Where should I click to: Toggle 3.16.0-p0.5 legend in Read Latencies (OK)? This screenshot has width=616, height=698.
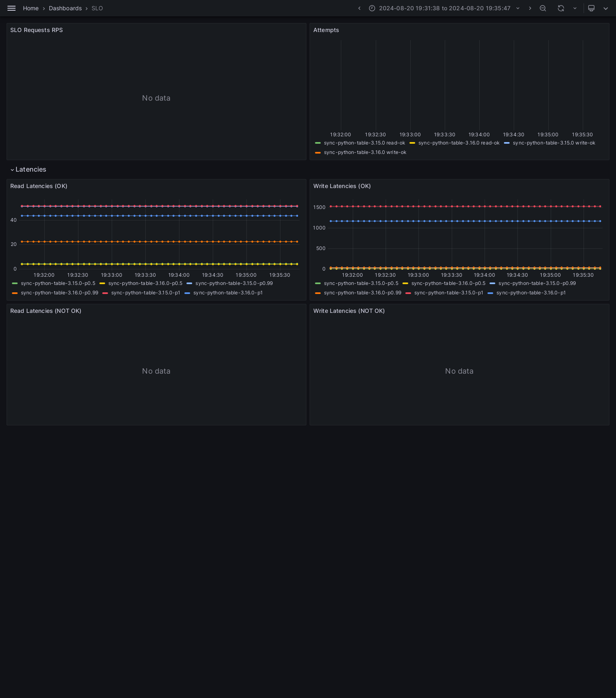(145, 283)
